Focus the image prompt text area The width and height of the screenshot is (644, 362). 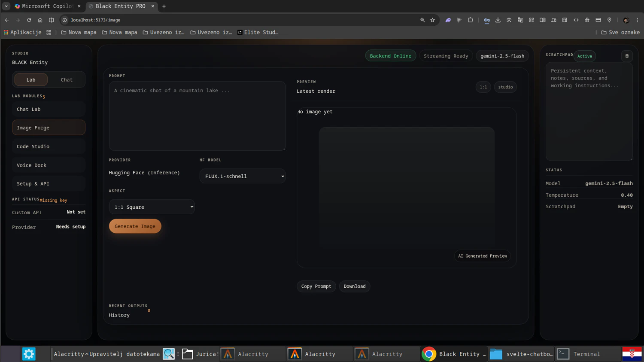pos(197,116)
